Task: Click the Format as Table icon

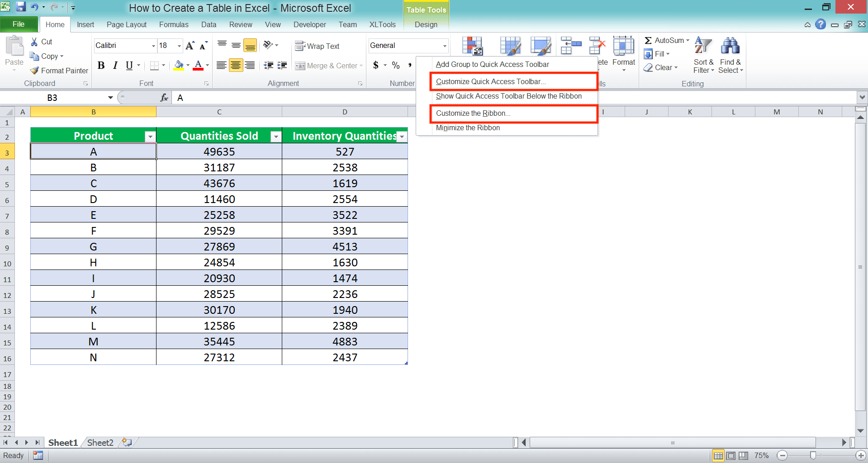Action: pyautogui.click(x=510, y=46)
